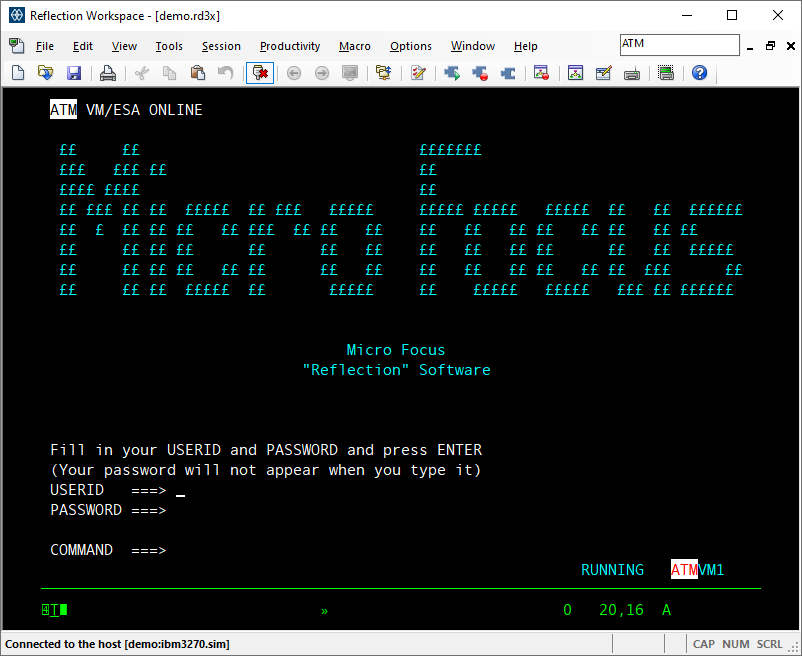The width and height of the screenshot is (802, 656).
Task: Click the Forward arrow navigation icon
Action: tap(322, 73)
